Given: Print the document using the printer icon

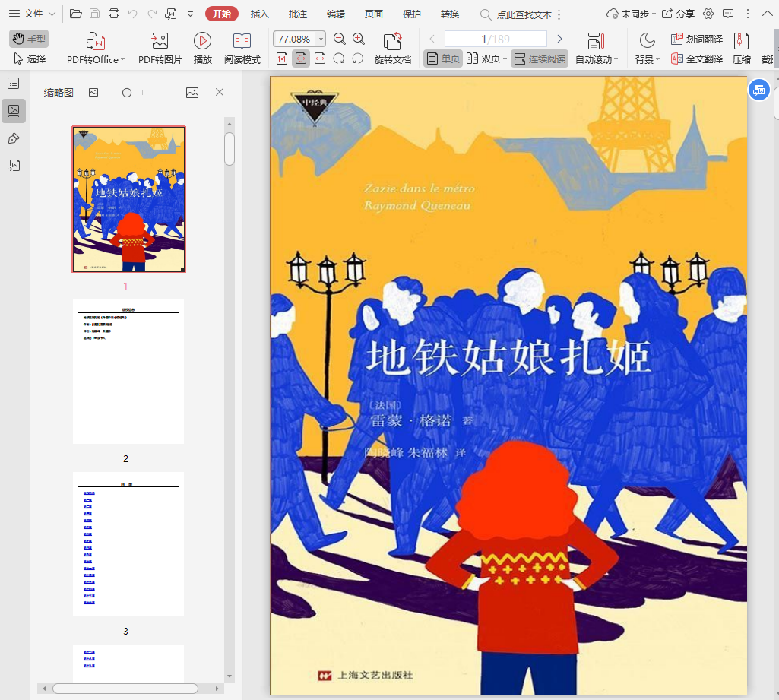Looking at the screenshot, I should coord(114,14).
